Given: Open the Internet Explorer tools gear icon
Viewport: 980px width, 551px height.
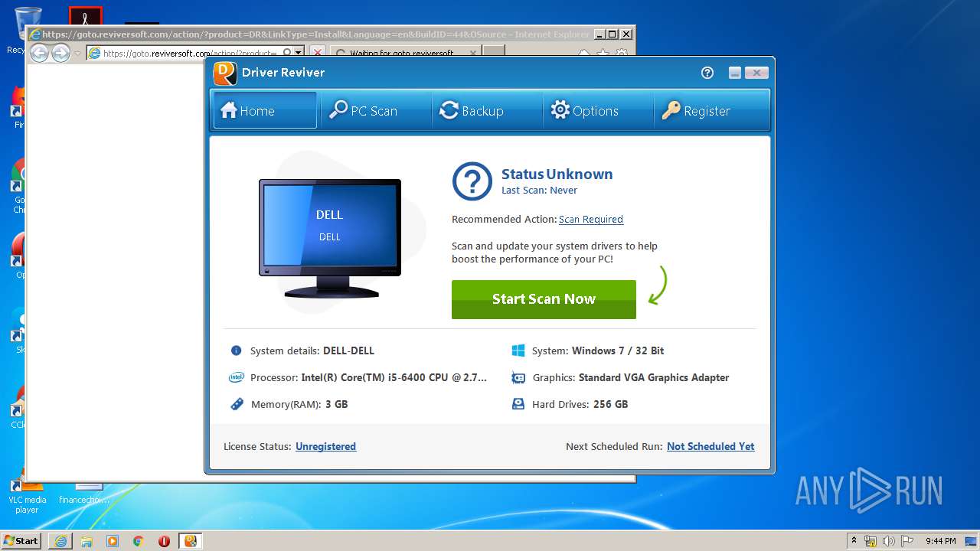Looking at the screenshot, I should [x=622, y=53].
